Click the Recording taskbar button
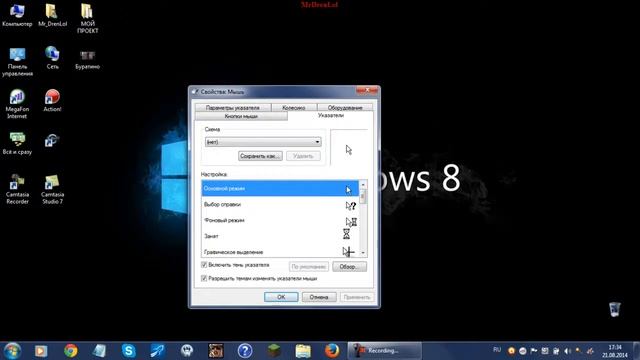640x360 pixels. click(x=384, y=351)
